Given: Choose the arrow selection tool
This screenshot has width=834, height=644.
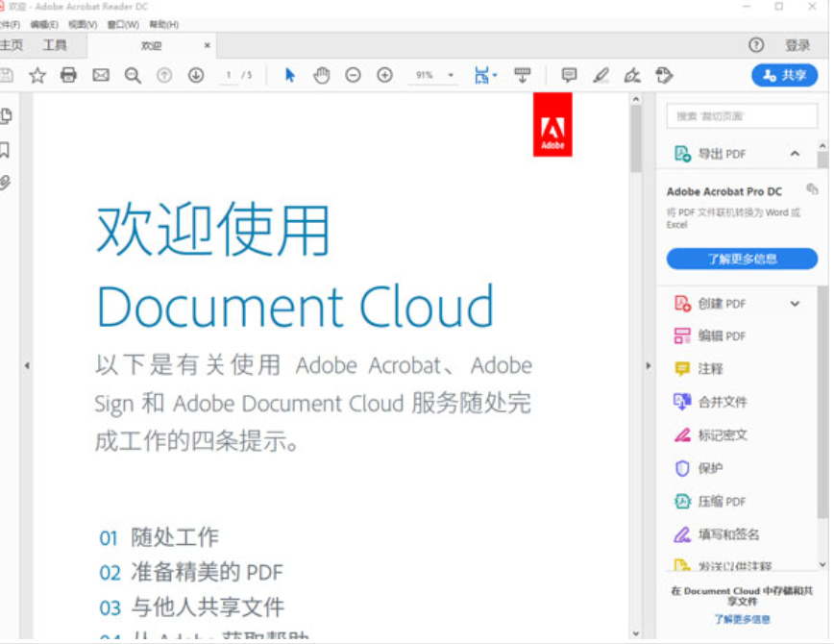Looking at the screenshot, I should (290, 75).
